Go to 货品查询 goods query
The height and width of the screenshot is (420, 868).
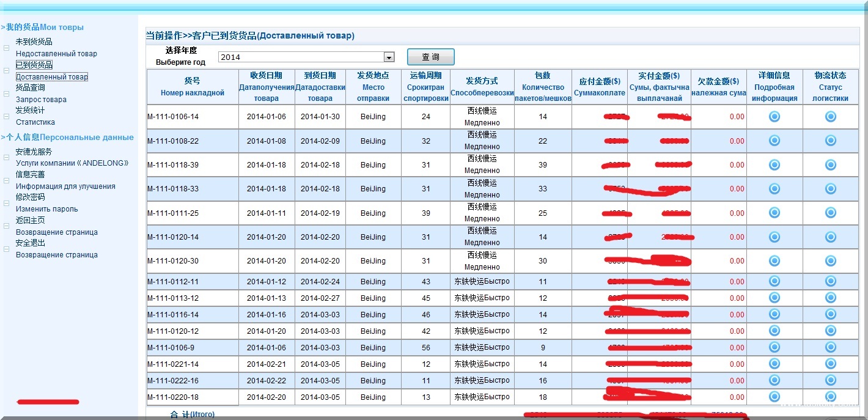[31, 87]
